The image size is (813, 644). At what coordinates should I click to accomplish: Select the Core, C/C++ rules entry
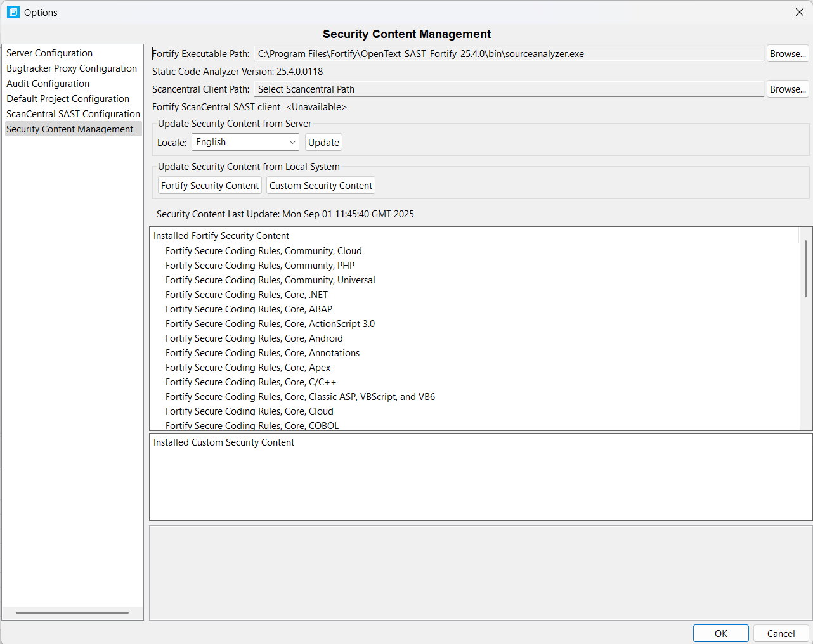(250, 382)
